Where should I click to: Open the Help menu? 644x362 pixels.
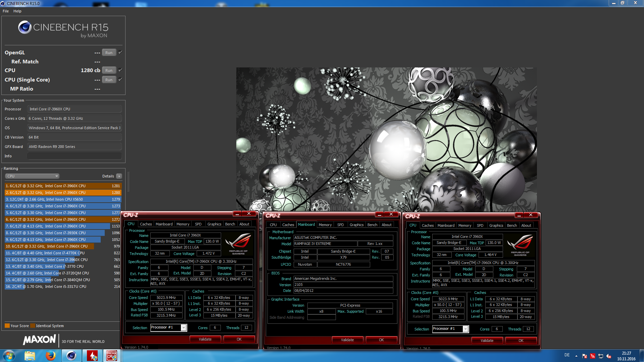pos(17,11)
